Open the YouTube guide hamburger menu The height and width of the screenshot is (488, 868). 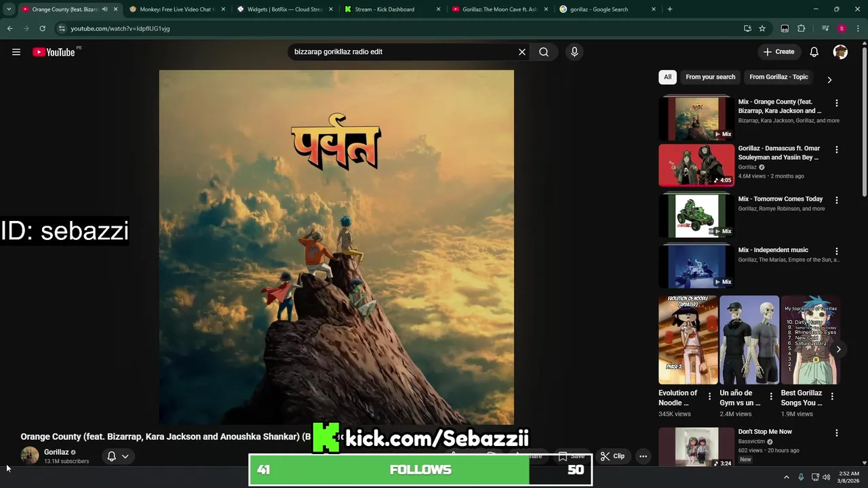pos(16,52)
